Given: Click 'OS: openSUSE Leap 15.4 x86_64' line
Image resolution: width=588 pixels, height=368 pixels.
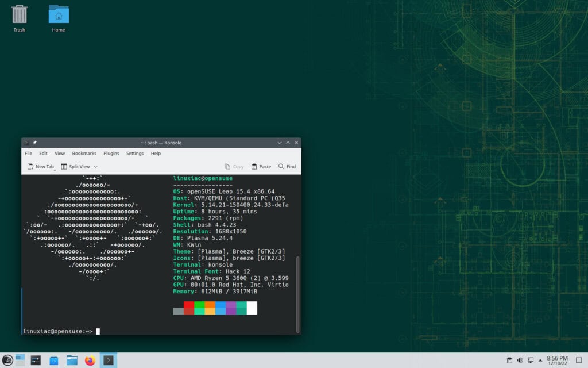Looking at the screenshot, I should [x=224, y=191].
